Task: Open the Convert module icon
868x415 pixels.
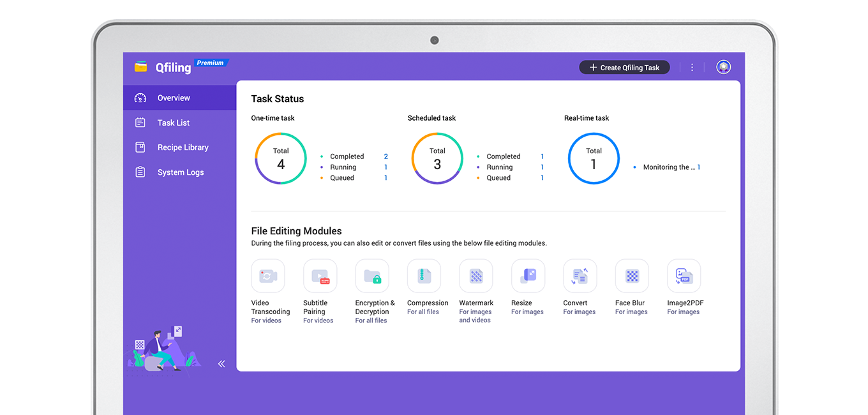Action: click(580, 276)
